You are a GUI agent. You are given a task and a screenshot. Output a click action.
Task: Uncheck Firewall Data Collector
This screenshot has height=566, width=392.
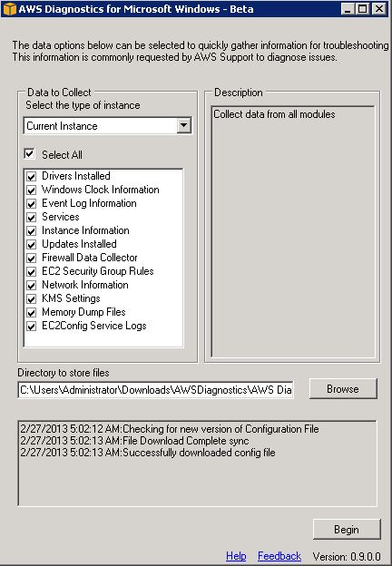coord(32,258)
